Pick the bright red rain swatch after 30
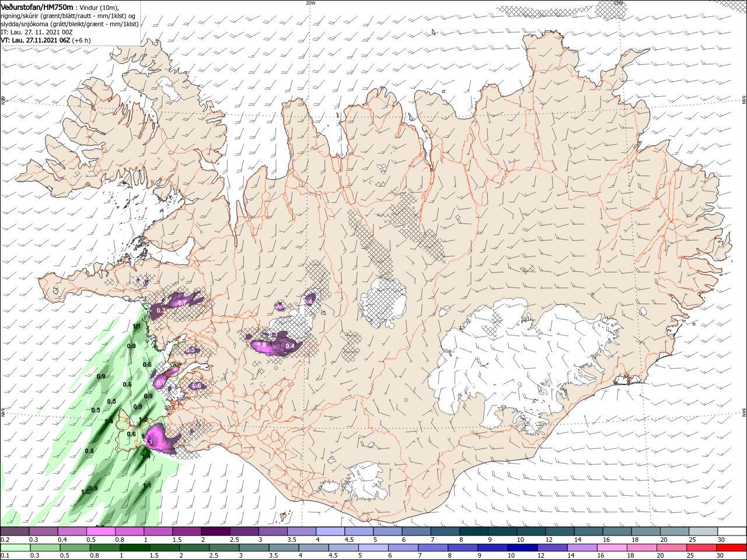This screenshot has width=747, height=560. pos(731,548)
